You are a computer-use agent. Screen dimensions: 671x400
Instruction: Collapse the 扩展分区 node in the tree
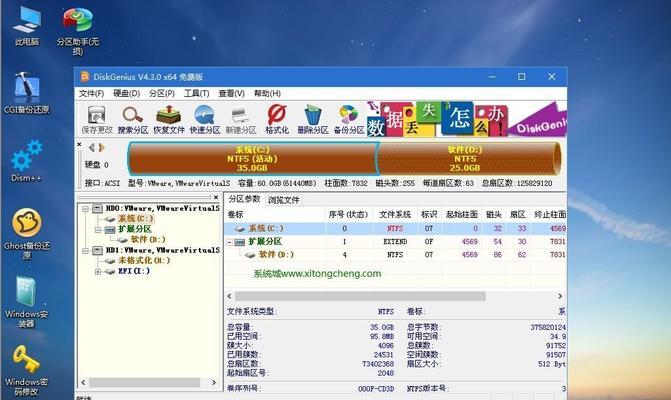tap(98, 230)
